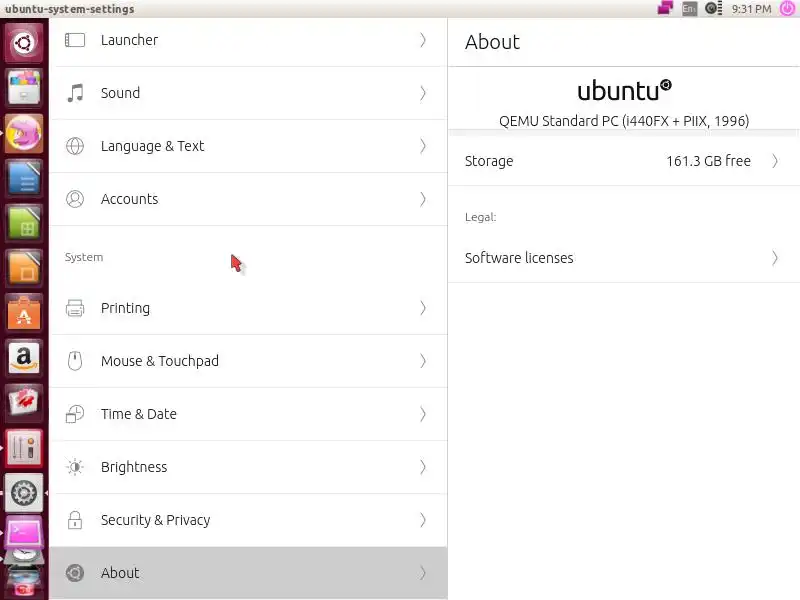Expand Software licenses chevron

pos(774,258)
